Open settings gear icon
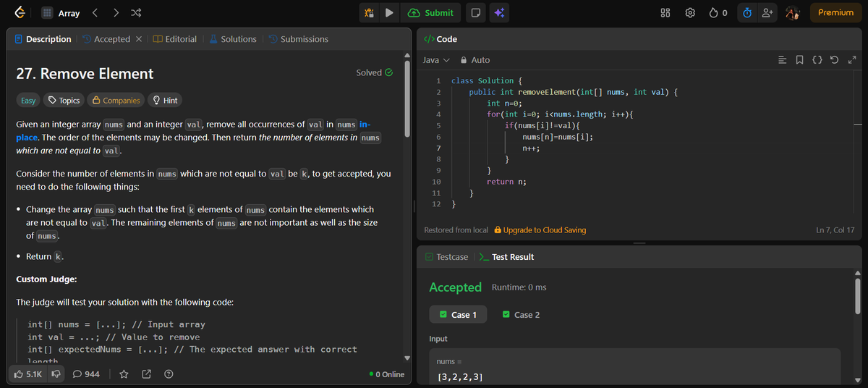 (690, 13)
